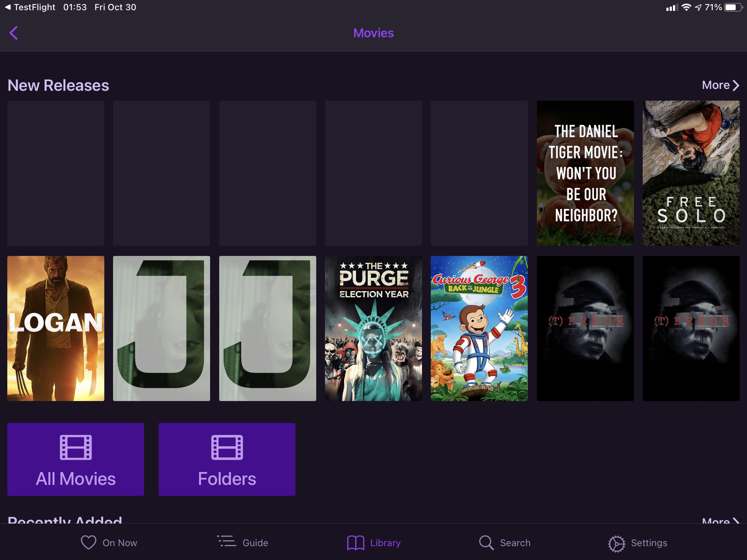Switch to the Settings tab label
Image resolution: width=747 pixels, height=560 pixels.
(x=649, y=543)
